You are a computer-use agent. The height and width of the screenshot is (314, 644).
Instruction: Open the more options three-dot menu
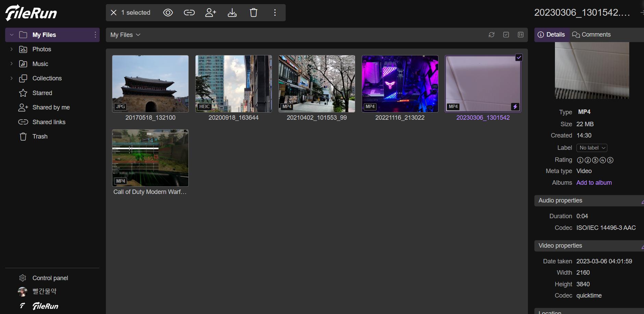click(275, 13)
